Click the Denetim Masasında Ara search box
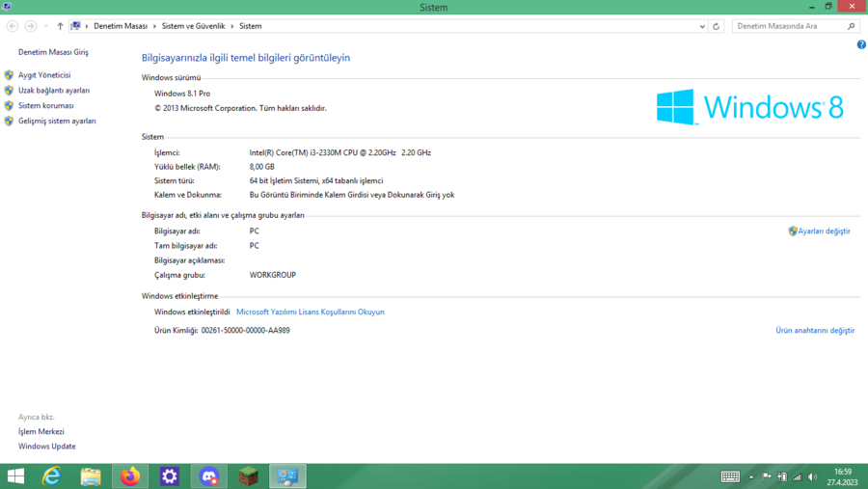This screenshot has height=489, width=868. coord(788,26)
